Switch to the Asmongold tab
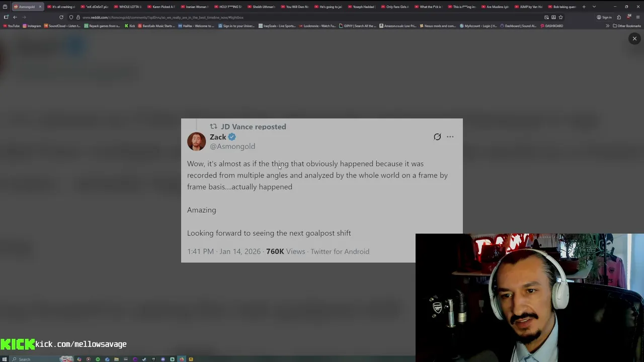 pyautogui.click(x=27, y=7)
